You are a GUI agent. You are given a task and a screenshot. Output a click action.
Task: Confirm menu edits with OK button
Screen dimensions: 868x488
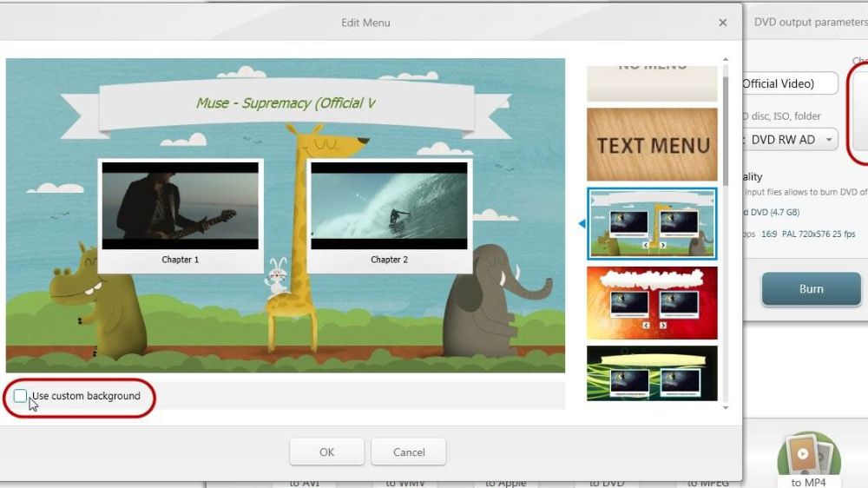coord(326,452)
